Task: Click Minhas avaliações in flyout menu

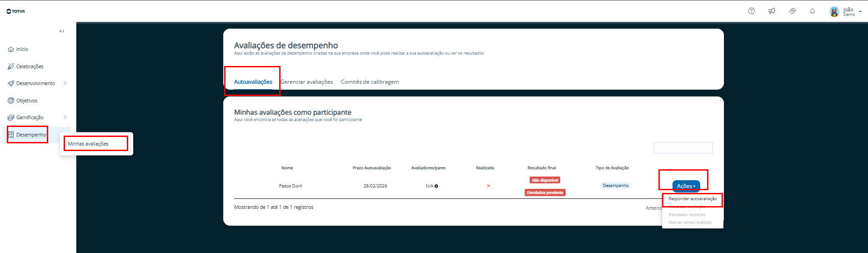Action: coord(88,144)
